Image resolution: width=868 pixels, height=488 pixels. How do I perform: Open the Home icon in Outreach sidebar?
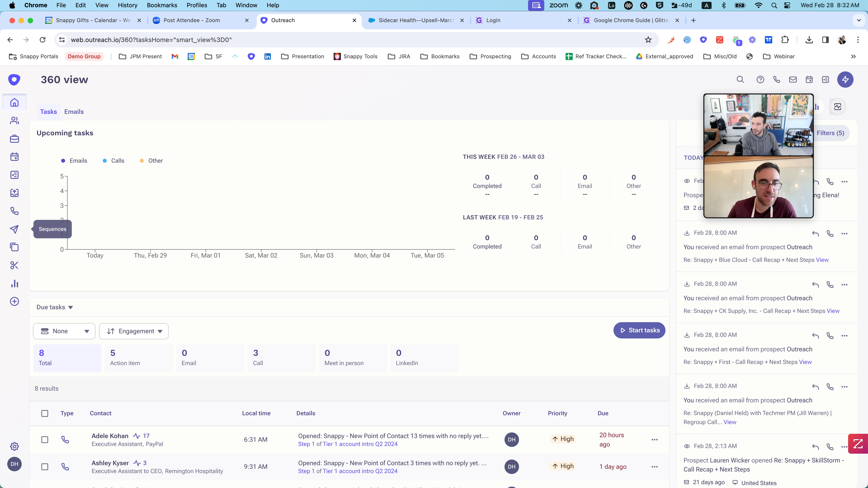click(14, 102)
